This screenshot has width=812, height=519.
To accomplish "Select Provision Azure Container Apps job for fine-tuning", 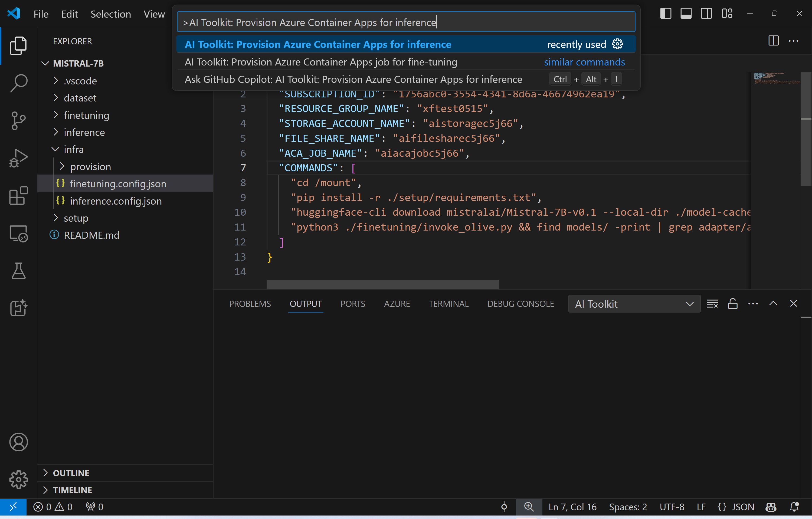I will [406, 62].
